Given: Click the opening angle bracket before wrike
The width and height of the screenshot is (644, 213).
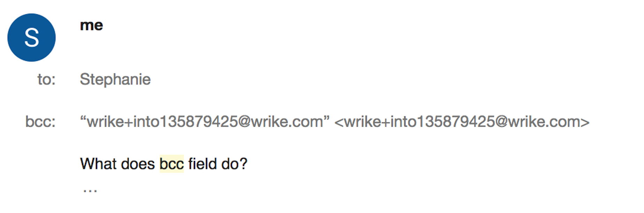Looking at the screenshot, I should click(339, 122).
